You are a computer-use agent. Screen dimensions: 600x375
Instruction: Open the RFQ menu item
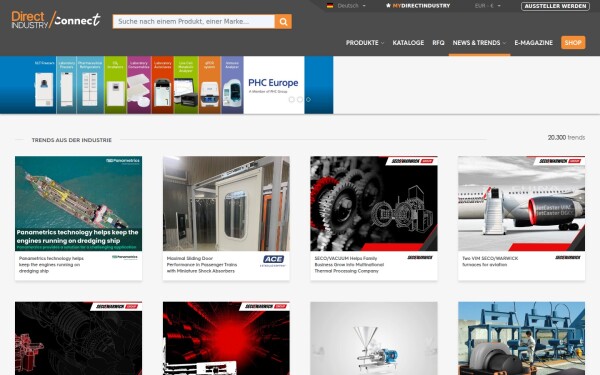(438, 43)
